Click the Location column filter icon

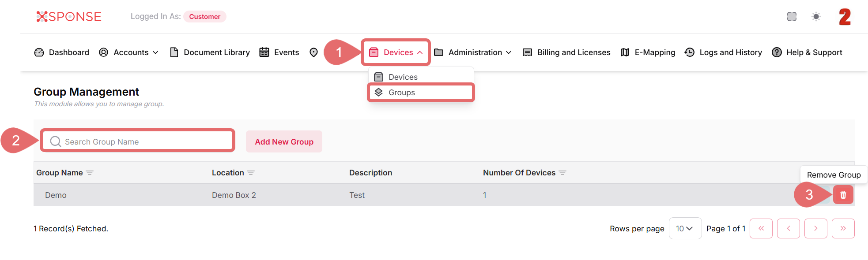point(251,173)
